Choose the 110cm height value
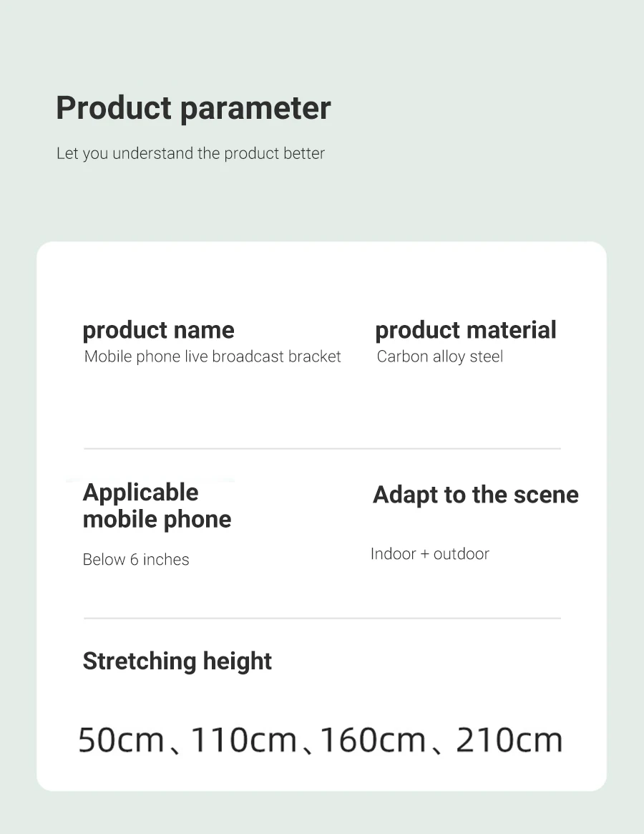 244,740
